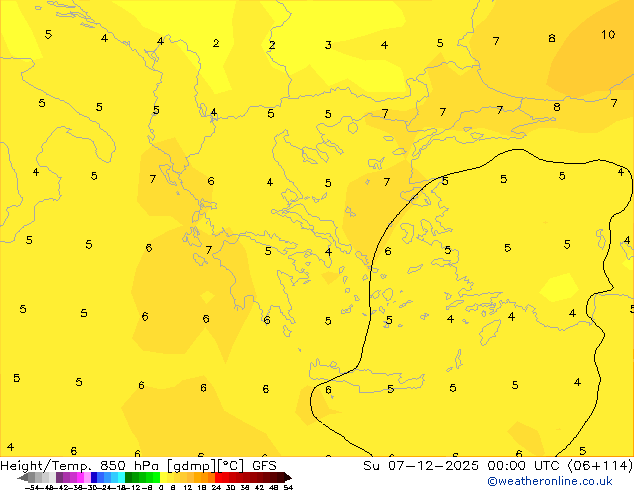Click the temperature value 10 on the map

click(x=608, y=35)
